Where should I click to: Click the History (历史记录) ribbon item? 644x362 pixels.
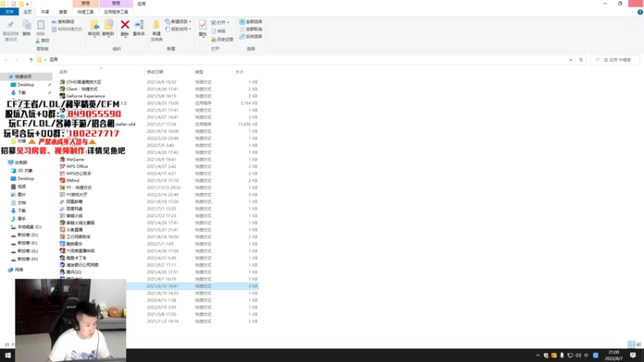(222, 39)
